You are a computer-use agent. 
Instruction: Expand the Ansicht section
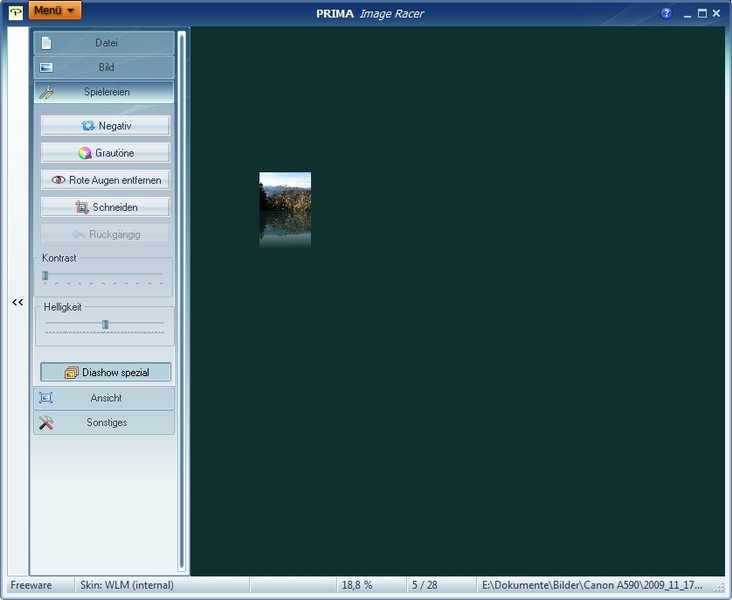[x=104, y=398]
